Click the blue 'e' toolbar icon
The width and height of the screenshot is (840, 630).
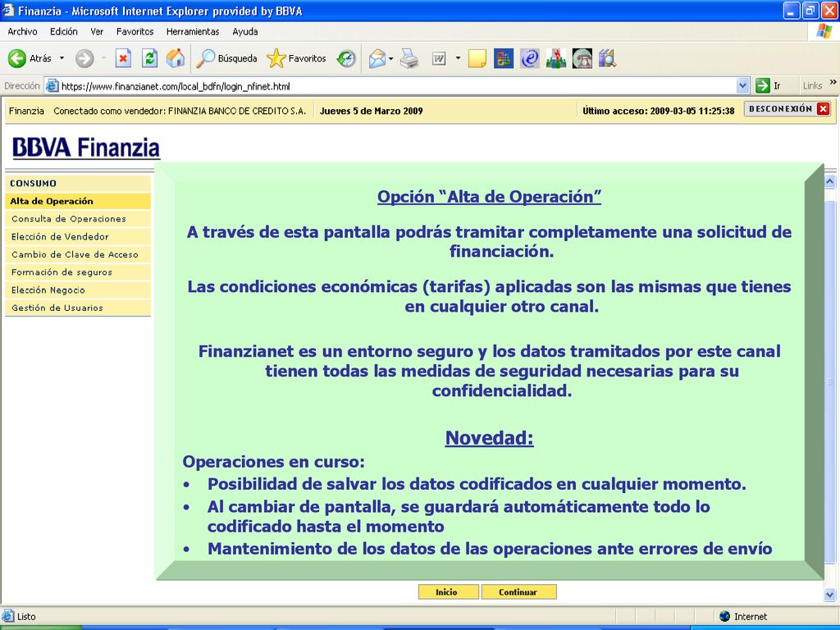tap(529, 58)
